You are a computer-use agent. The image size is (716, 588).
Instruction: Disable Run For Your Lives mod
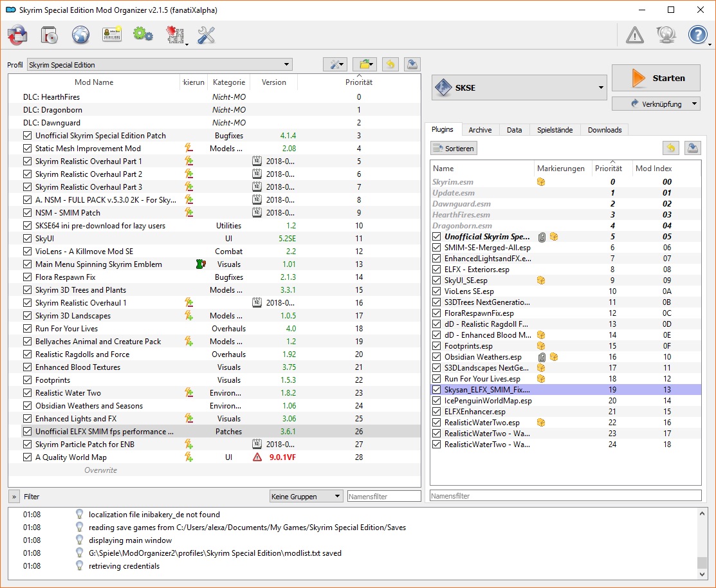coord(28,329)
